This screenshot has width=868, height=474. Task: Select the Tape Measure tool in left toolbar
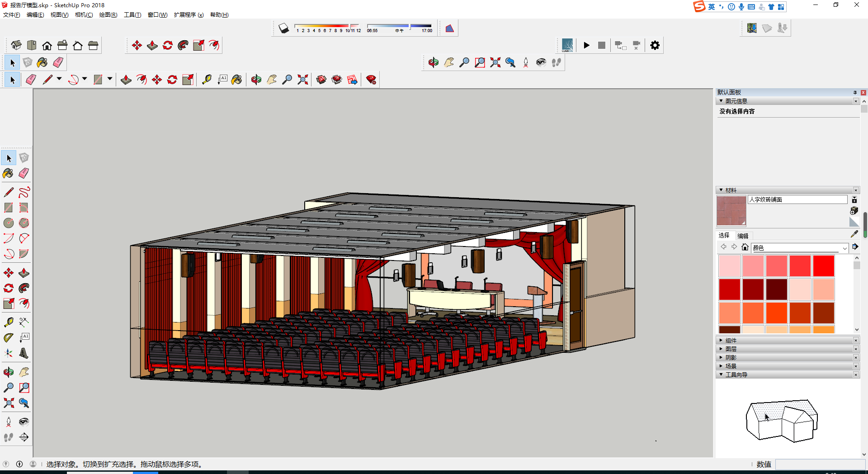click(x=8, y=322)
